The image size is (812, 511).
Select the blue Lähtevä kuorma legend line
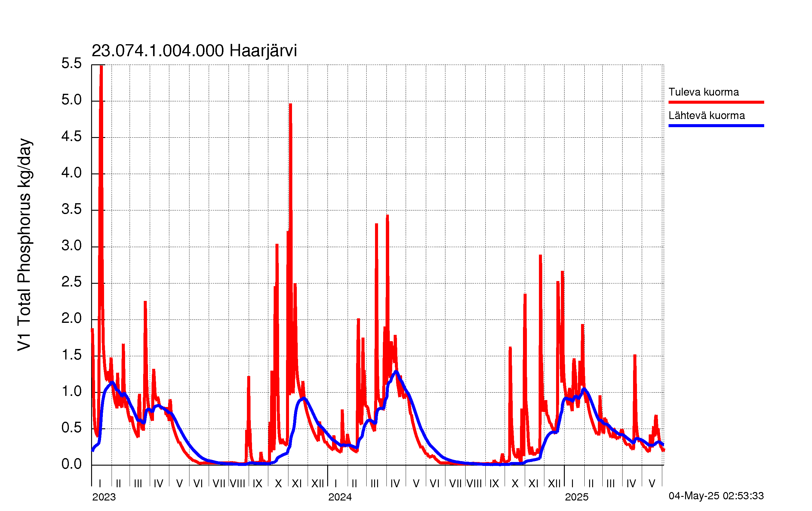(x=716, y=126)
